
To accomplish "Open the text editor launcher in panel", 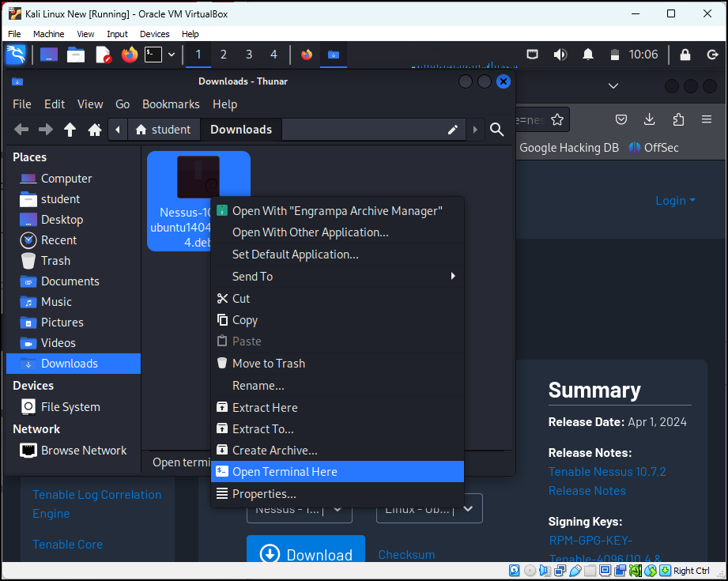I will click(x=103, y=55).
